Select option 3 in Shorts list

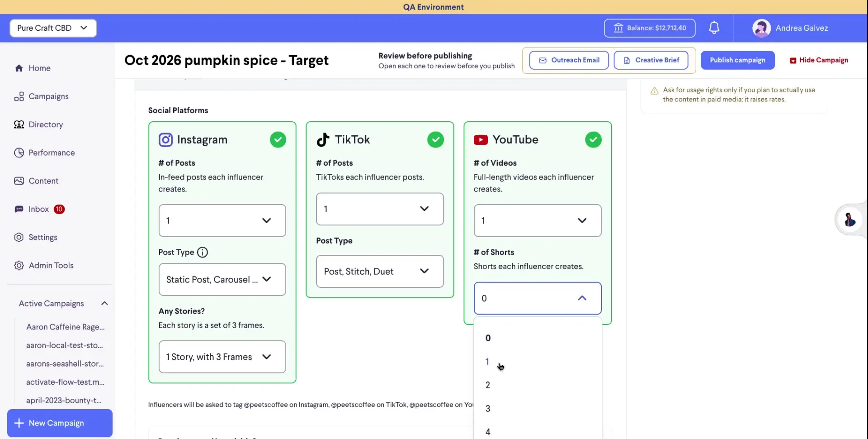[x=538, y=409]
